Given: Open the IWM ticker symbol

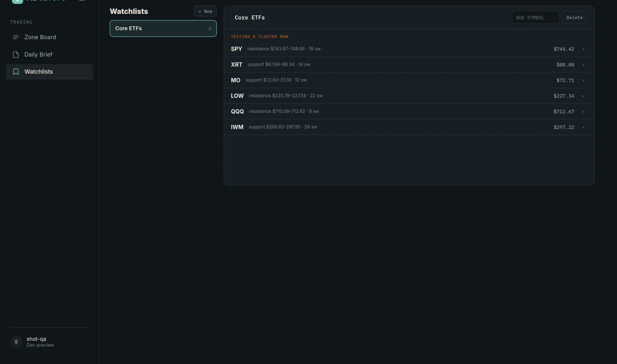Looking at the screenshot, I should coord(237,127).
